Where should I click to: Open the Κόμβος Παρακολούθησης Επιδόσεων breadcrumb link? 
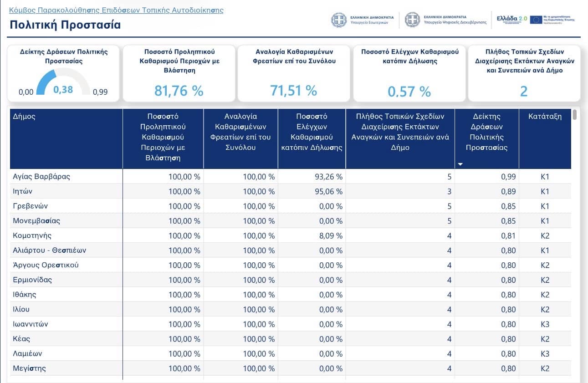(x=116, y=10)
